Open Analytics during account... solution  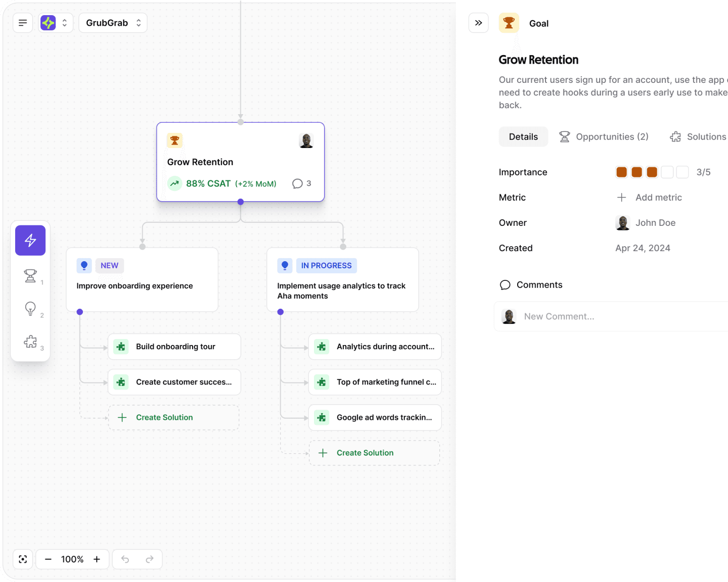(375, 347)
